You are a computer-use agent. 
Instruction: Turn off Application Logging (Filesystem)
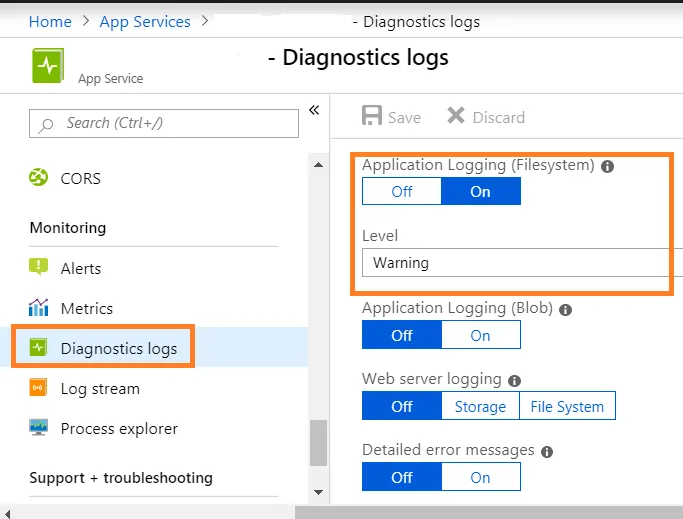pos(401,191)
